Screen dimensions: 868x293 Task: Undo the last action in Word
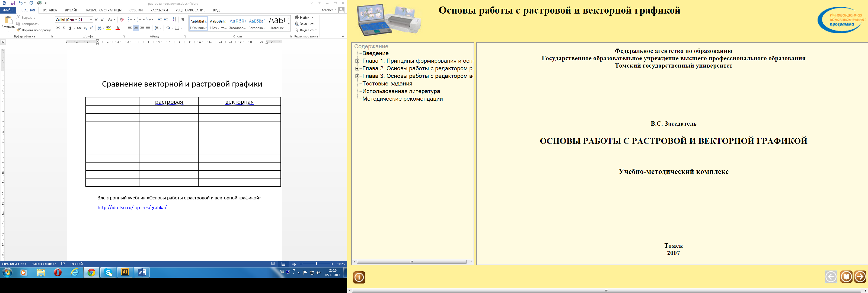pyautogui.click(x=20, y=3)
